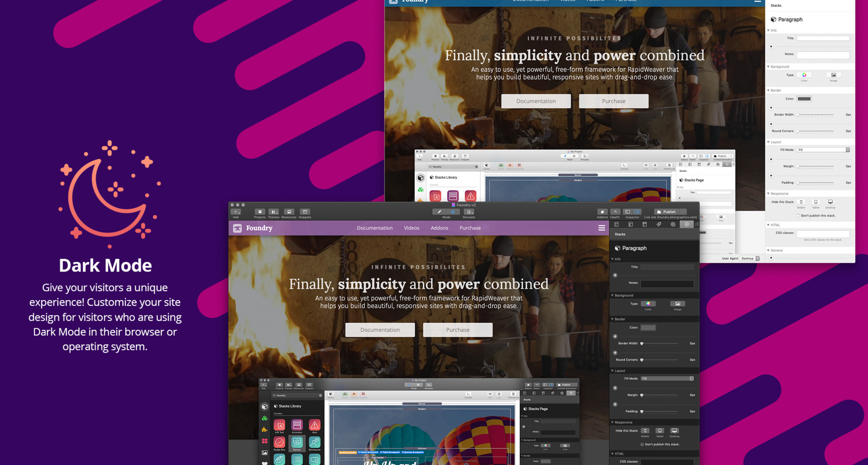Choose Image background type in light inspector

click(833, 75)
